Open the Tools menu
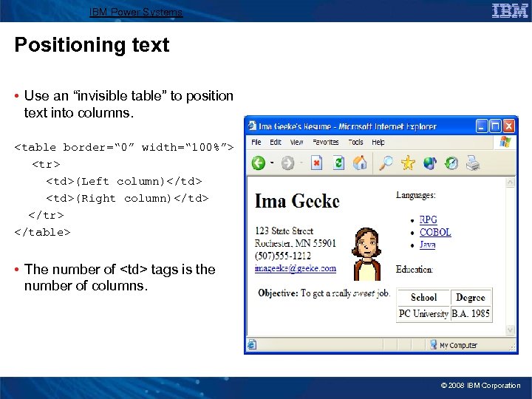The width and height of the screenshot is (532, 399). 355,142
